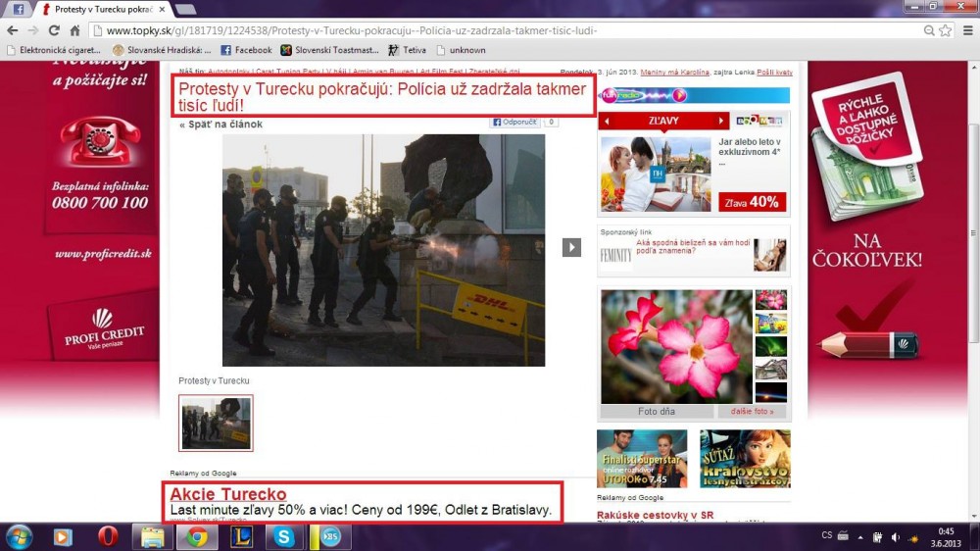Click the Profi Credit logo
Image resolution: width=980 pixels, height=551 pixels.
click(104, 327)
